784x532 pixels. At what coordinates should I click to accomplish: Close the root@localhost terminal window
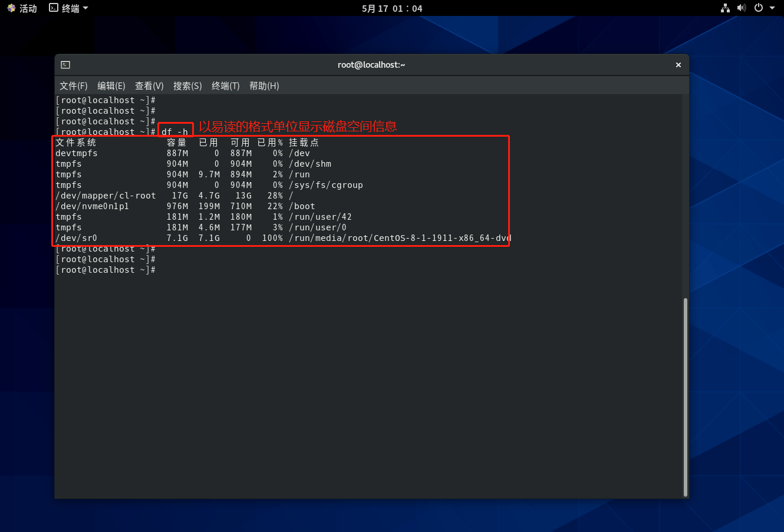pyautogui.click(x=678, y=65)
